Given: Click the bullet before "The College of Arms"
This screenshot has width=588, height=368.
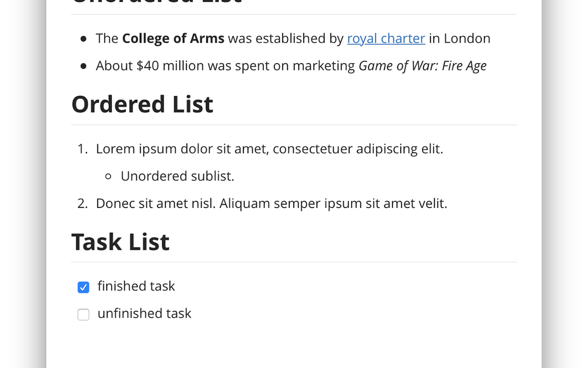Looking at the screenshot, I should click(84, 39).
